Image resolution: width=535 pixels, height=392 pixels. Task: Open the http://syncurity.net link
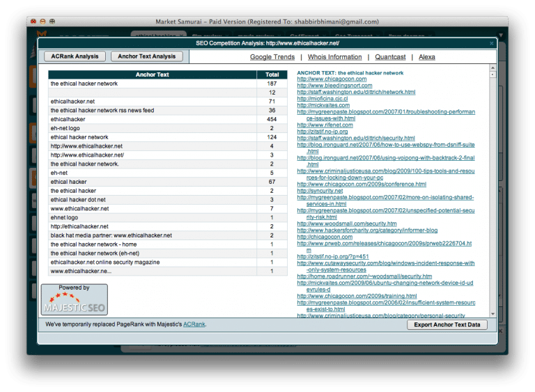pyautogui.click(x=320, y=191)
